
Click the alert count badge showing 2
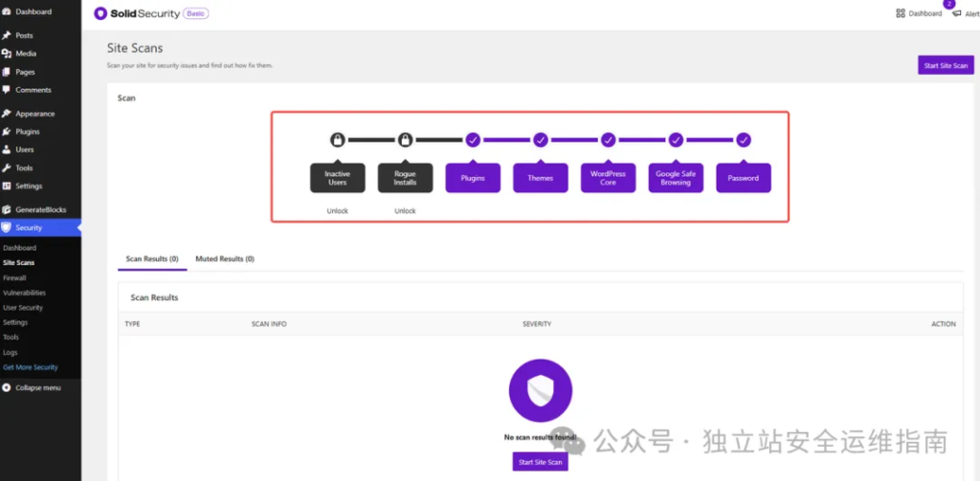tap(949, 4)
